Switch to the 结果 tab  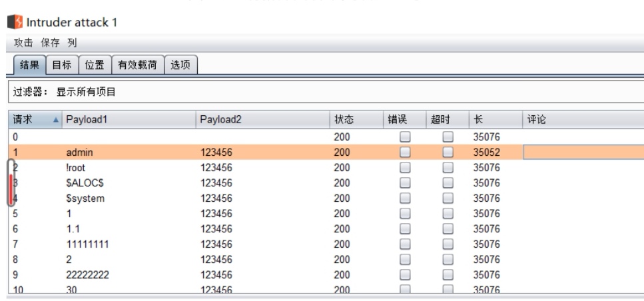tap(29, 65)
